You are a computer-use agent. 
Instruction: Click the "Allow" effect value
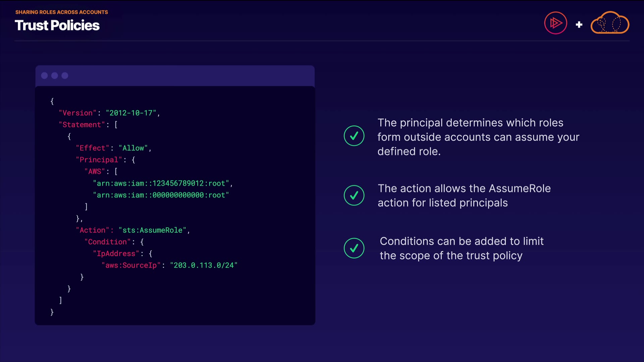click(133, 148)
